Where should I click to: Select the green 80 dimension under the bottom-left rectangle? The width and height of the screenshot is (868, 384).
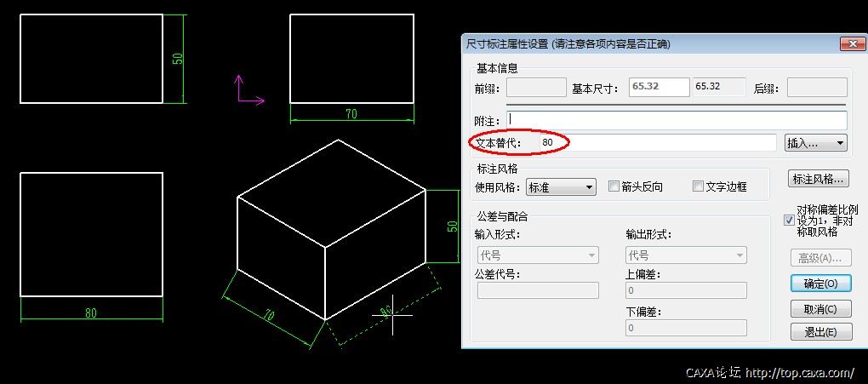click(x=91, y=313)
